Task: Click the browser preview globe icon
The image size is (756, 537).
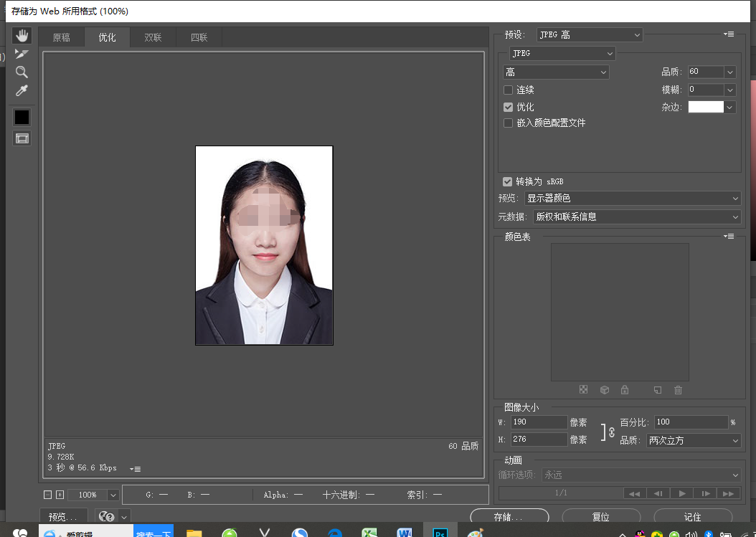Action: coord(107,516)
